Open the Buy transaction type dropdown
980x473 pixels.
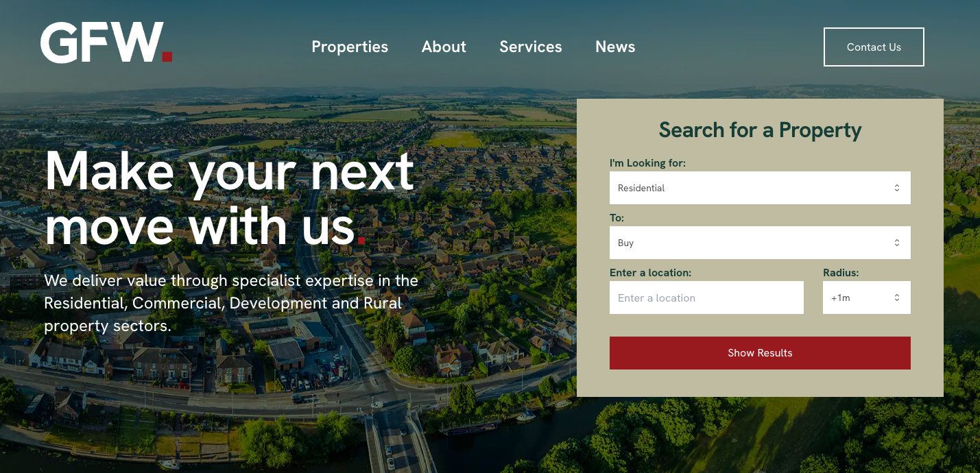[x=760, y=243]
